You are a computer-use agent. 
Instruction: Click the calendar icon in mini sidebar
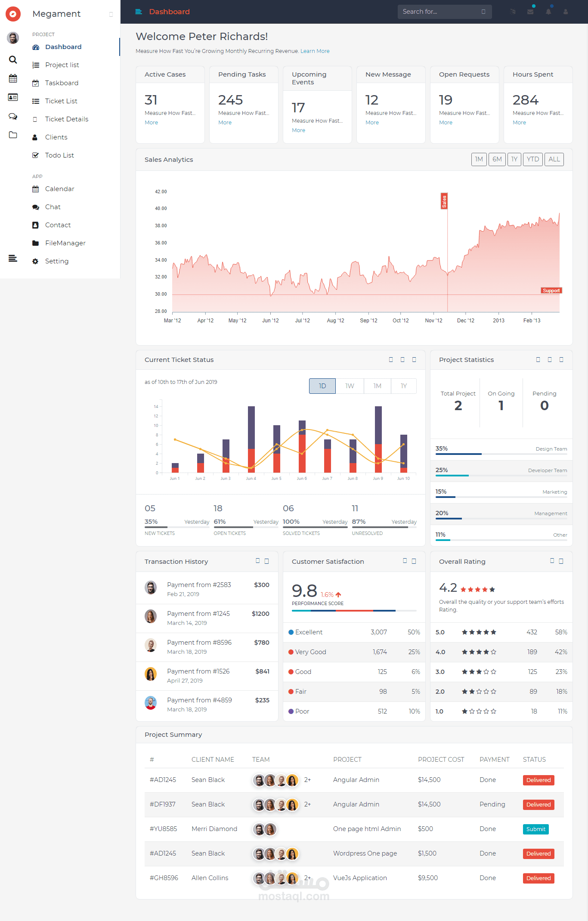point(13,78)
